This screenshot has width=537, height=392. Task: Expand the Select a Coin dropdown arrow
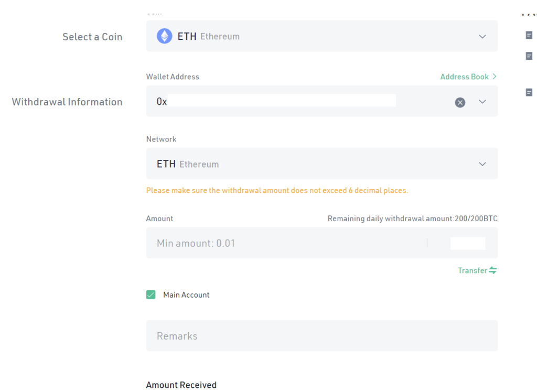click(482, 37)
